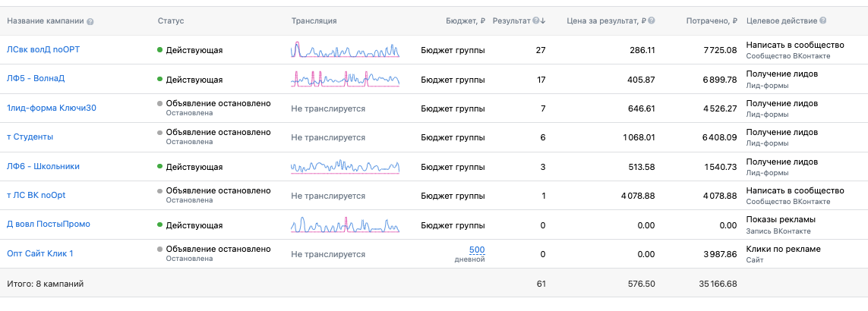Screen dimensions: 868x311
Task: Click Действующая status of ЛФ6 - Школьники
Action: 194,167
